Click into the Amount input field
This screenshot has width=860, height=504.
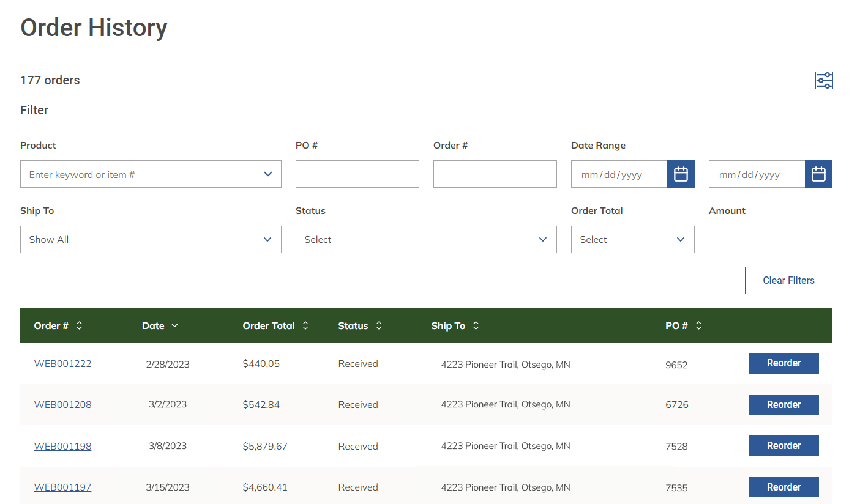click(770, 240)
